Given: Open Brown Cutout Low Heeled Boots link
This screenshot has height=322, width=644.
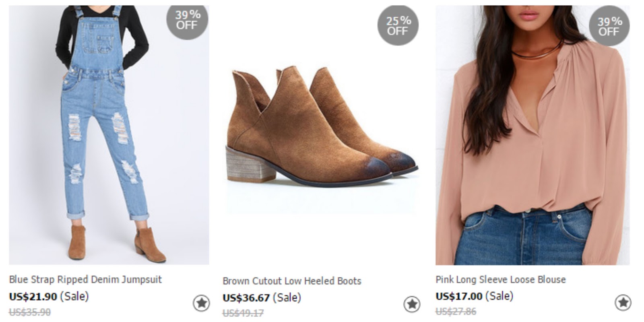Looking at the screenshot, I should tap(292, 281).
